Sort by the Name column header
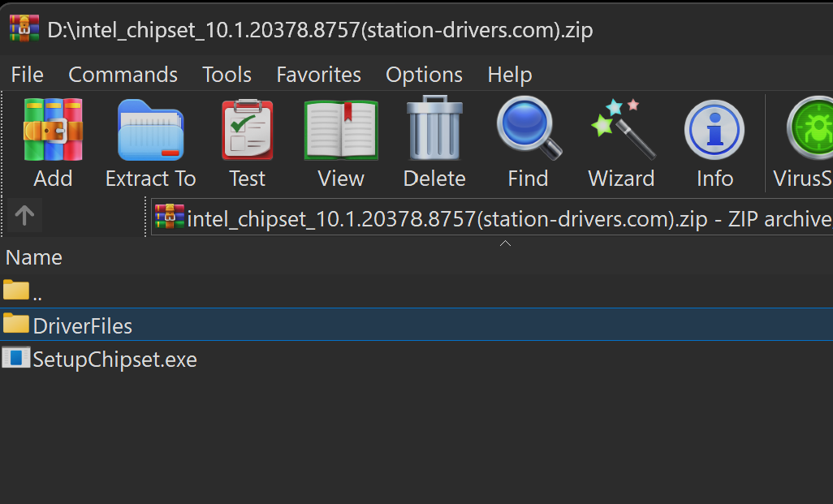The height and width of the screenshot is (504, 833). [34, 257]
